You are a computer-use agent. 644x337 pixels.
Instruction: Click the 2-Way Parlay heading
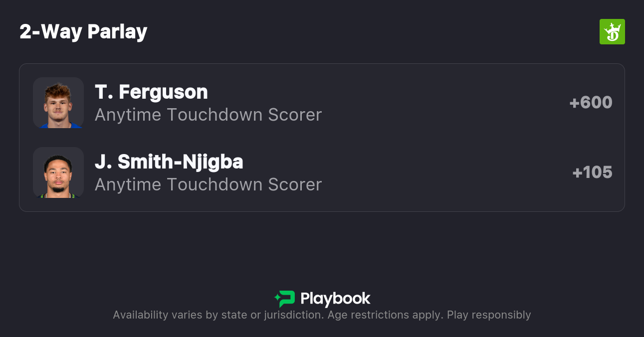(83, 32)
